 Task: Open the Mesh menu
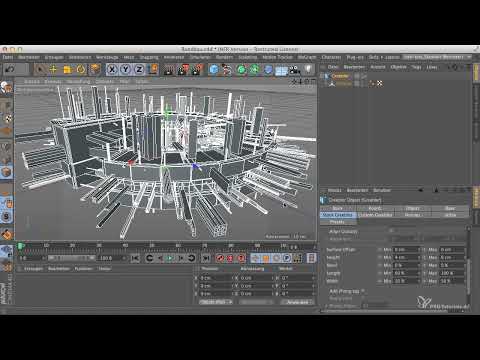pyautogui.click(x=129, y=57)
